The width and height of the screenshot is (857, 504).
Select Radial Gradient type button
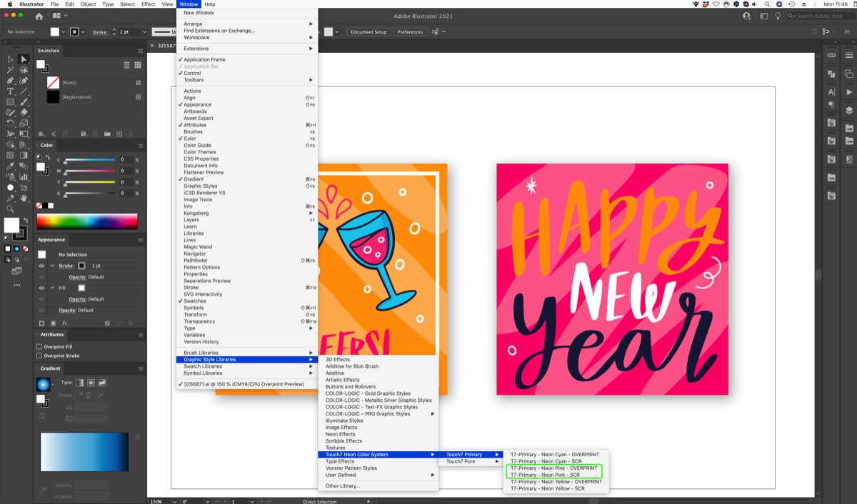pos(91,383)
